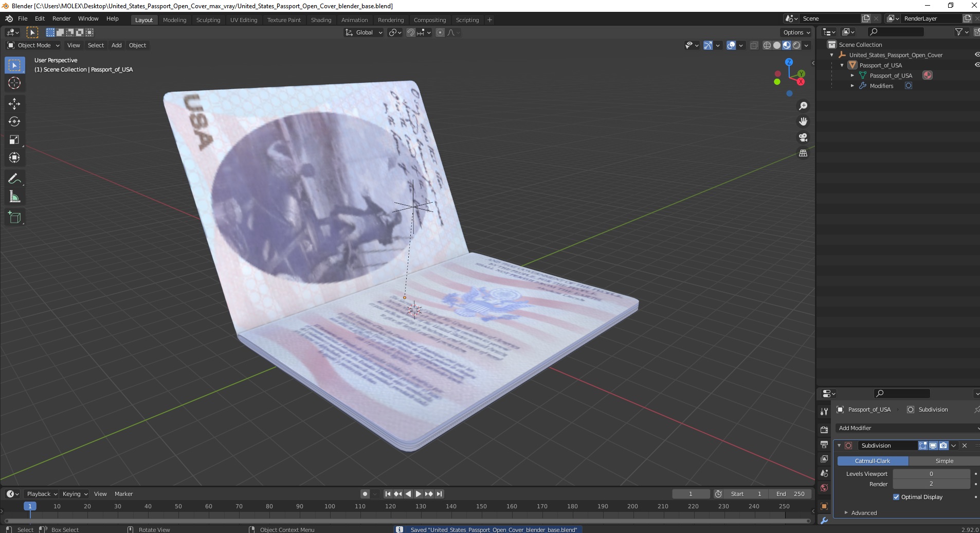
Task: Switch to the Modeling workspace tab
Action: coord(174,20)
